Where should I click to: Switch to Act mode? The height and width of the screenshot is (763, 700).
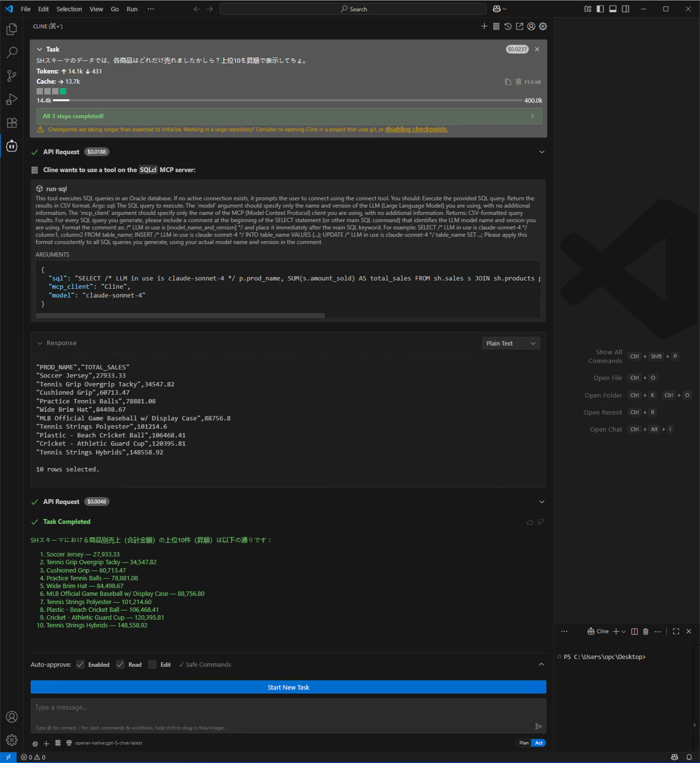click(x=539, y=743)
